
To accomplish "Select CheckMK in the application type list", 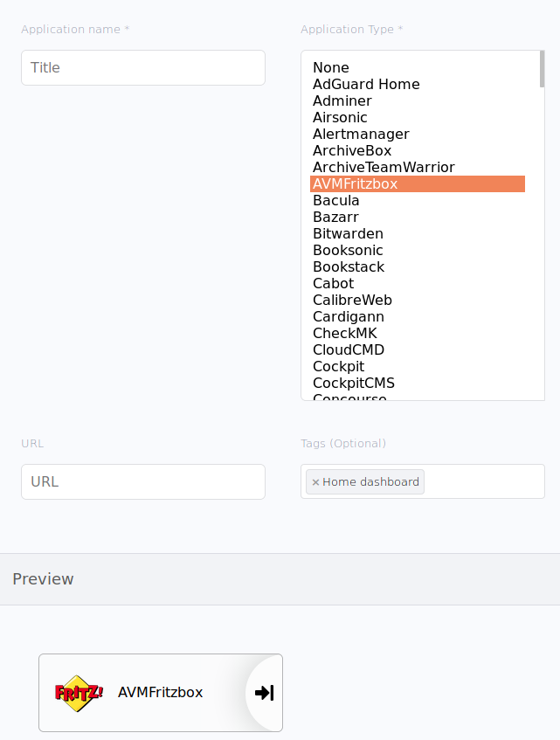I will coord(343,333).
